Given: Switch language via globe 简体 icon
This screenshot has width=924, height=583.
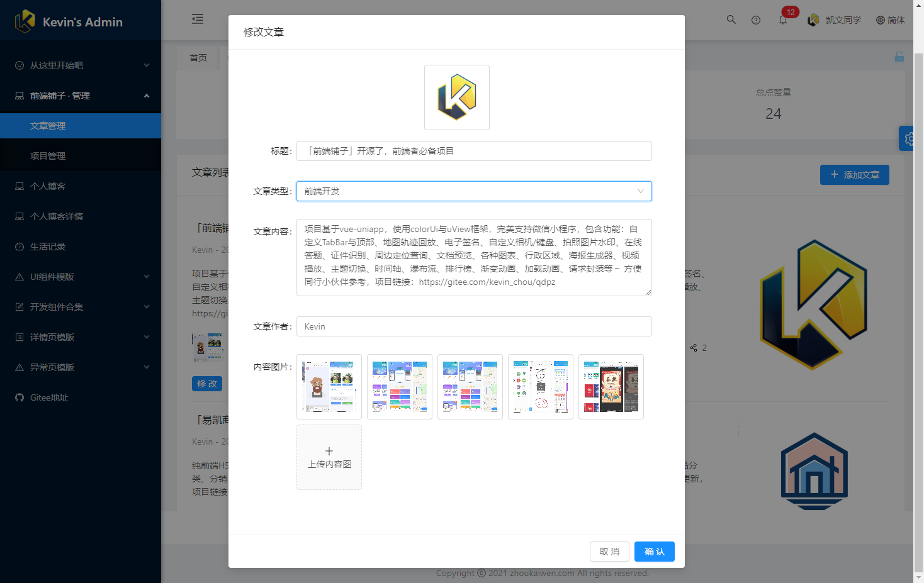Looking at the screenshot, I should tap(890, 20).
